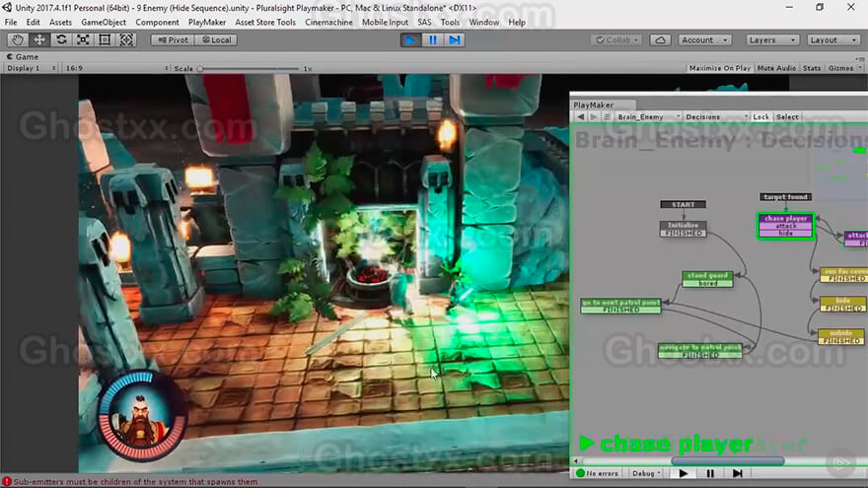This screenshot has width=868, height=488.
Task: Select the Rect transform tool
Action: [105, 39]
